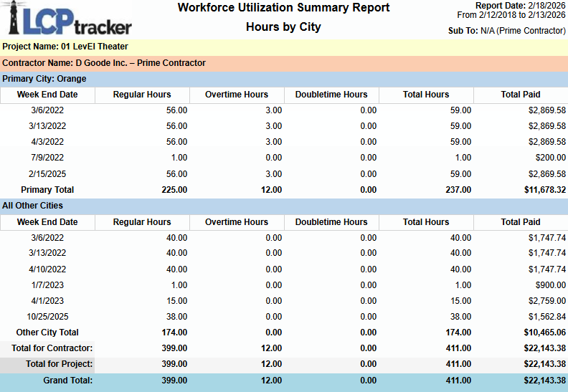568x392 pixels.
Task: Select the Workforce Utilization Summary Report title
Action: pos(283,8)
